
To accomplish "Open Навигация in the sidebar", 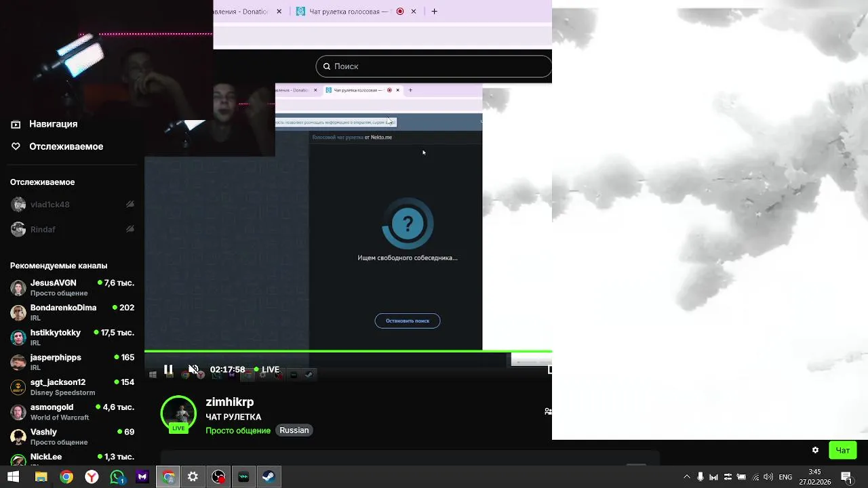I will (x=45, y=124).
